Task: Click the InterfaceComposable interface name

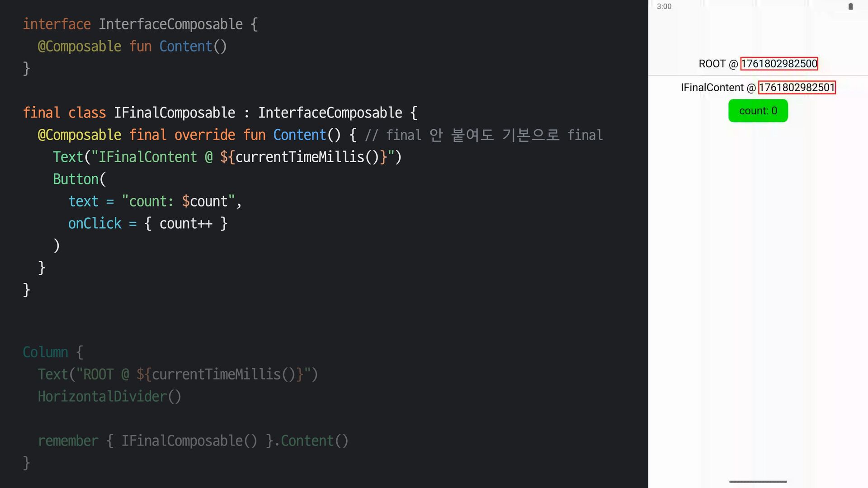Action: (170, 24)
